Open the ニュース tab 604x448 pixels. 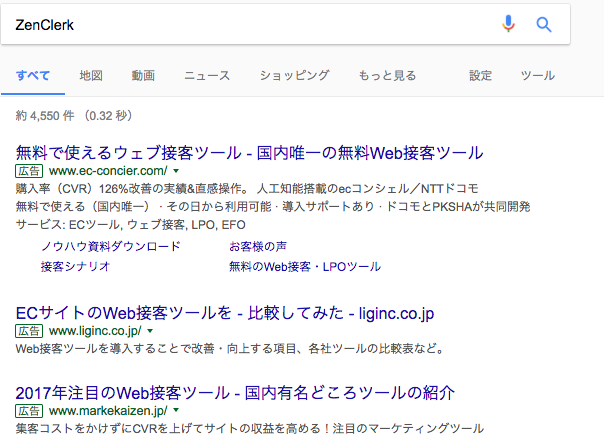click(207, 76)
